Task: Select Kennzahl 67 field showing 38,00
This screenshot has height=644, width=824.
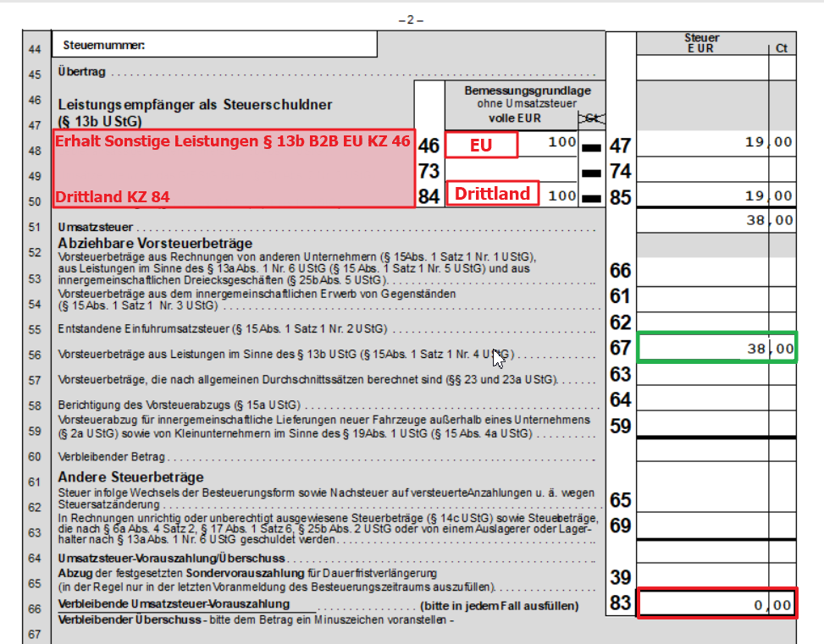Action: pos(716,347)
